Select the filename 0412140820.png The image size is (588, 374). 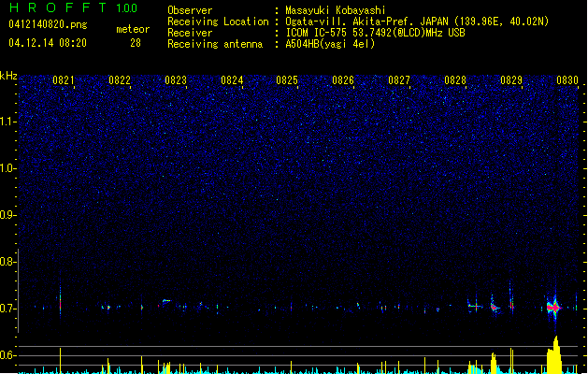point(48,24)
